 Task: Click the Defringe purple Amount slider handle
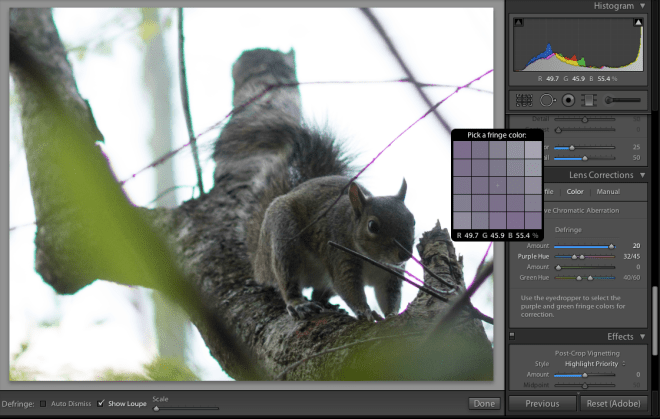pos(611,246)
